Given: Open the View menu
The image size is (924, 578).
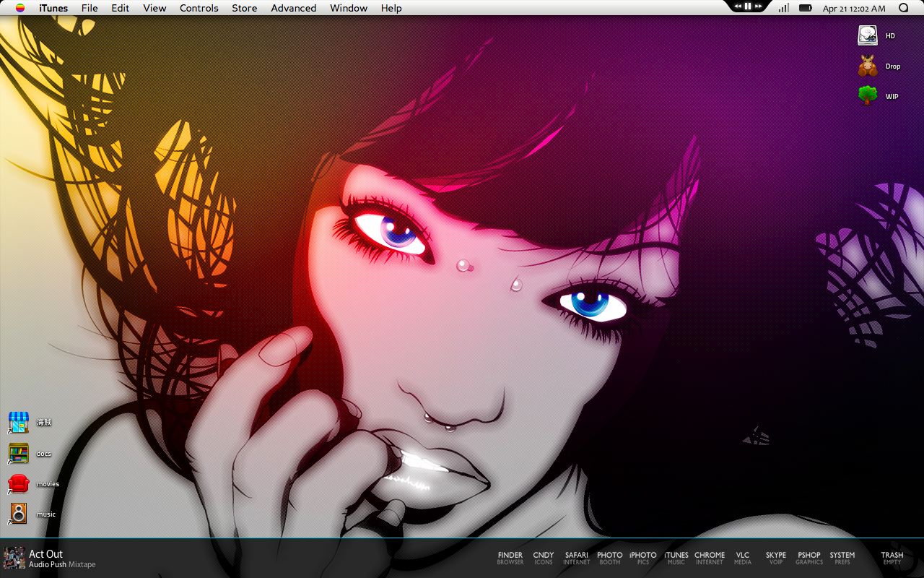Looking at the screenshot, I should tap(154, 8).
